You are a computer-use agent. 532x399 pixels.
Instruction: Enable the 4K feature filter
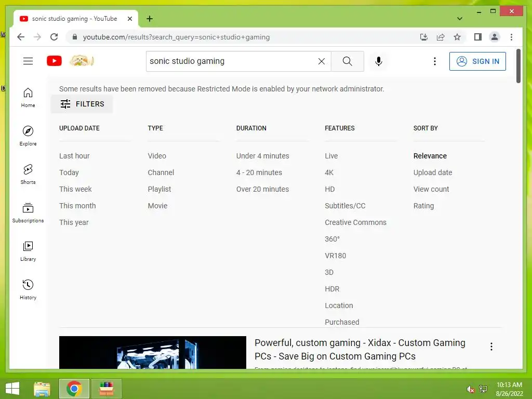click(329, 172)
